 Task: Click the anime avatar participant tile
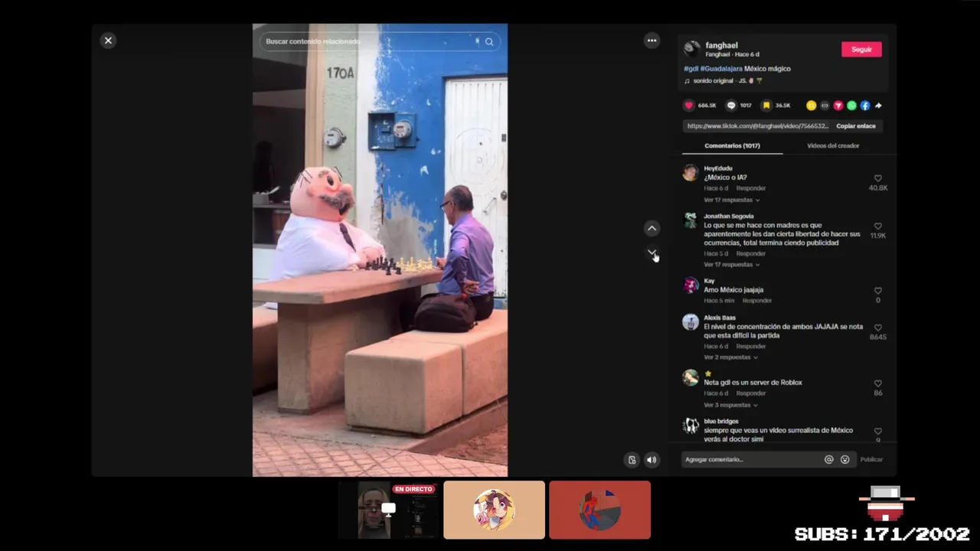494,510
